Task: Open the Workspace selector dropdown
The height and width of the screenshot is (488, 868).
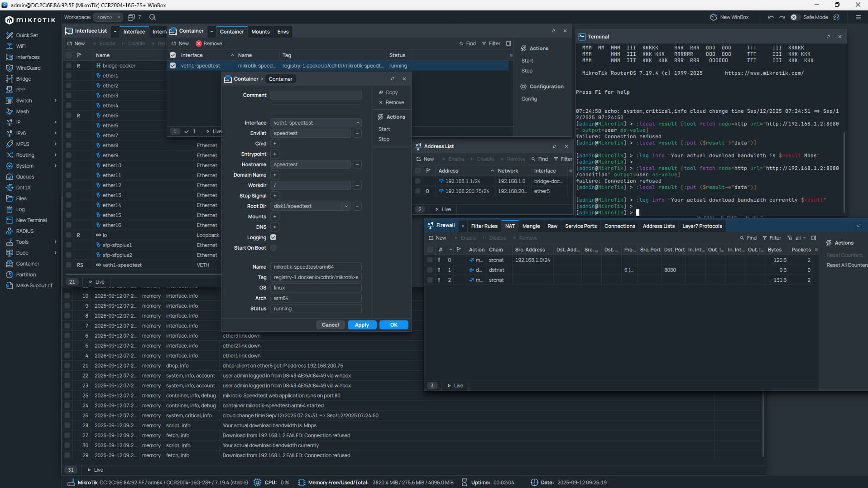Action: pyautogui.click(x=108, y=17)
